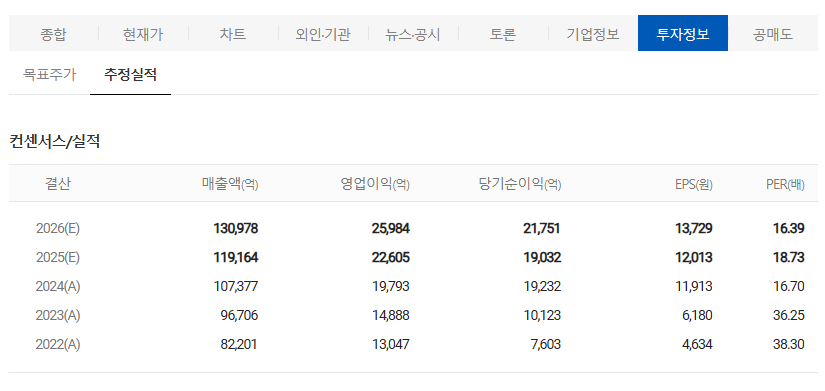Click the EPS(원) column header
This screenshot has height=391, width=825.
point(694,184)
